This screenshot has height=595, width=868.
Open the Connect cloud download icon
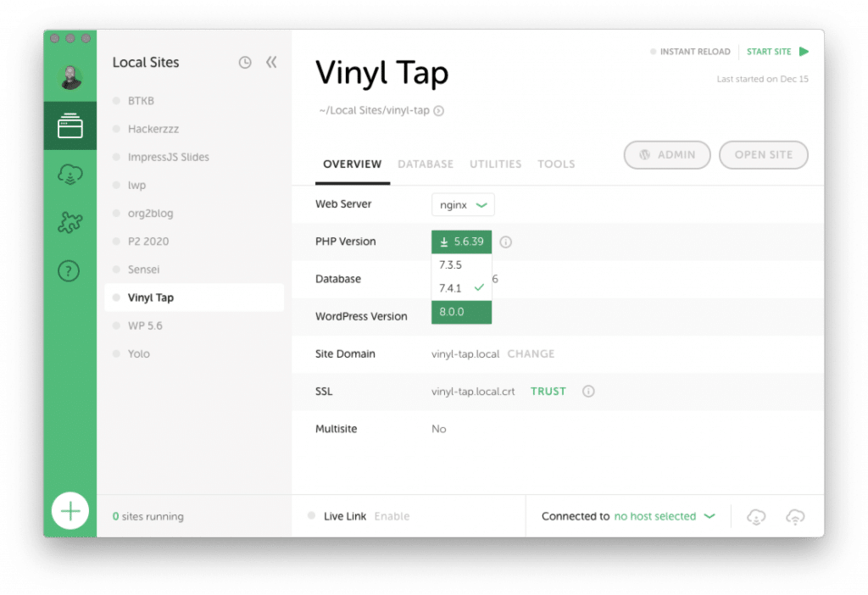70,175
